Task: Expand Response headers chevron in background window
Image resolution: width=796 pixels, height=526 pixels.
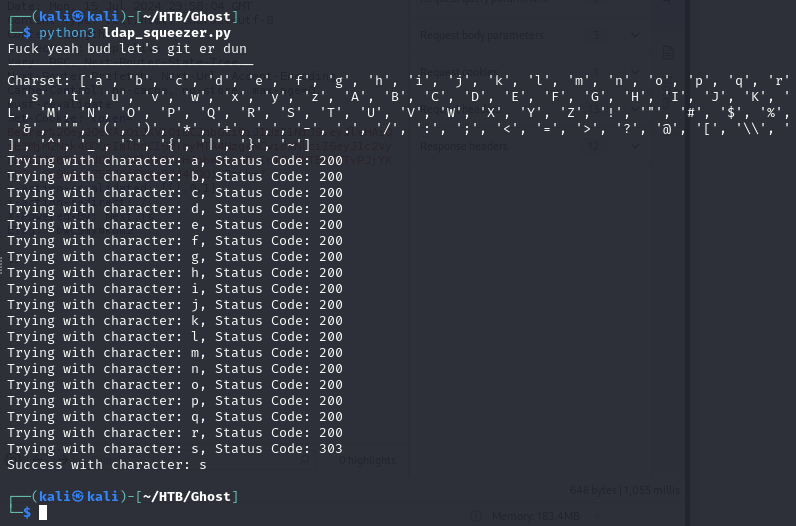Action: (635, 146)
